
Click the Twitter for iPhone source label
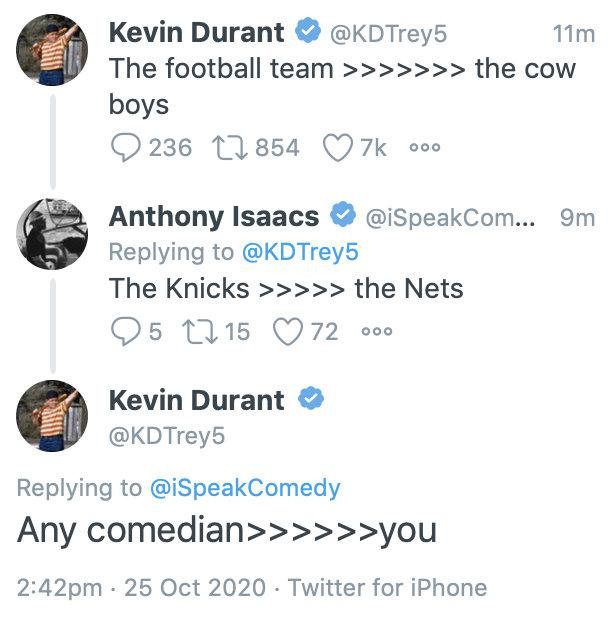[387, 587]
